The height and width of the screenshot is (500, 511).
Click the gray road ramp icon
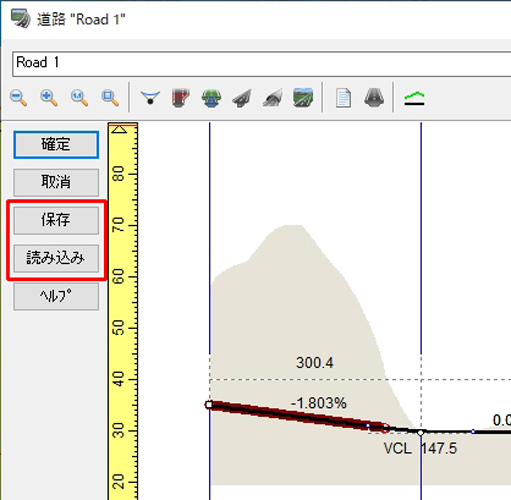pos(242,98)
